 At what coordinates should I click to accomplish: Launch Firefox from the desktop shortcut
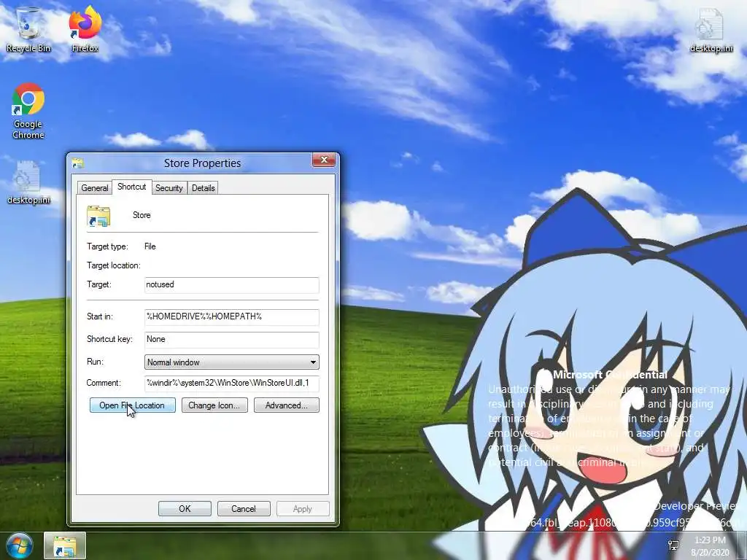click(85, 29)
